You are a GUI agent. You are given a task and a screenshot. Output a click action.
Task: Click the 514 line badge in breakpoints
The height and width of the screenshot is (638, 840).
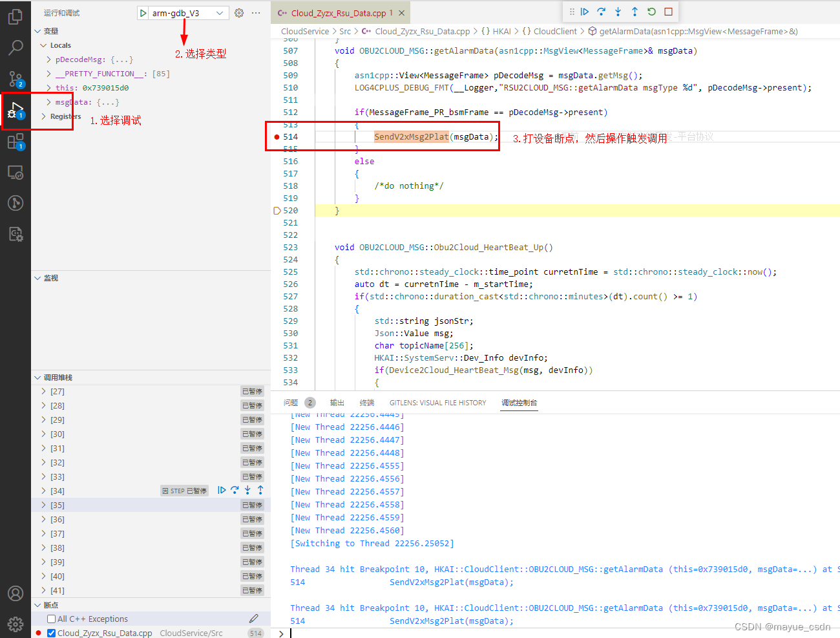(x=256, y=633)
